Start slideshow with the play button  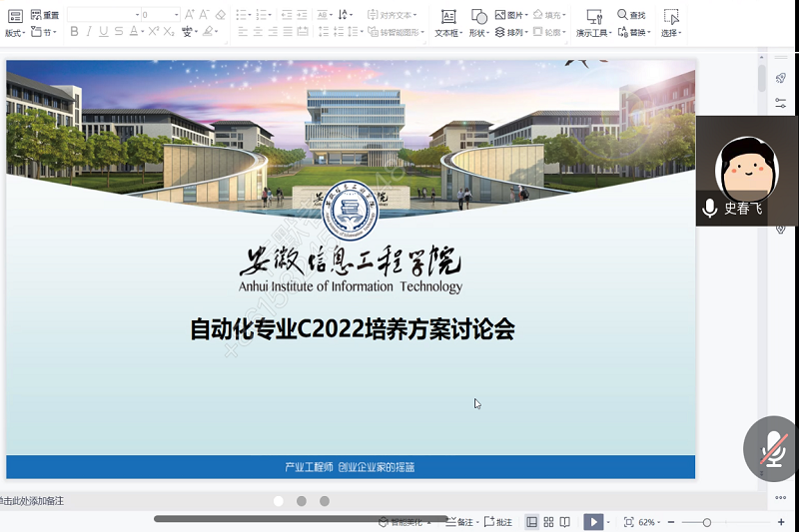(593, 522)
